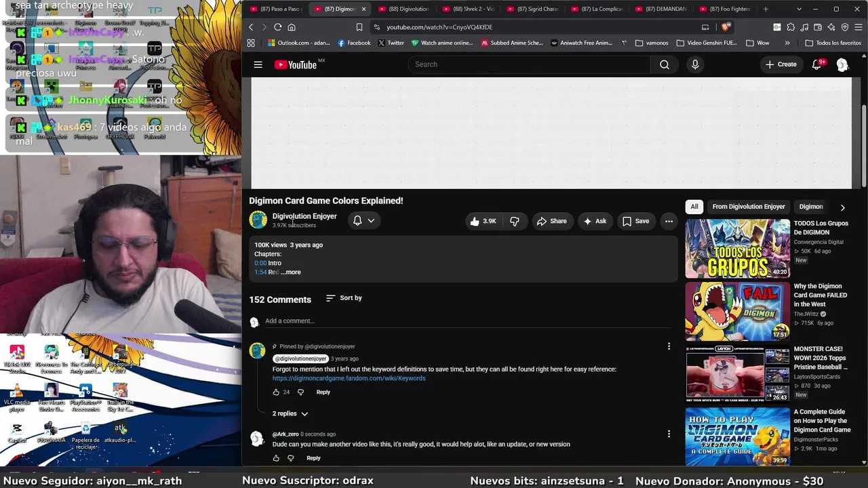Open the Create button
The height and width of the screenshot is (488, 868).
(781, 64)
